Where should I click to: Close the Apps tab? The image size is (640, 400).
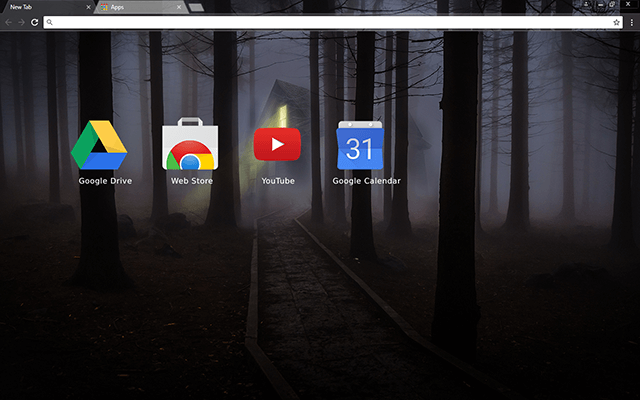pos(179,7)
